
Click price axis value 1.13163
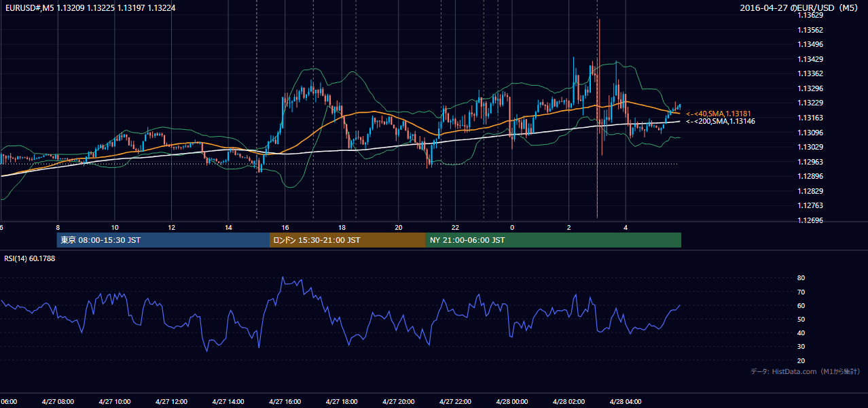point(810,118)
